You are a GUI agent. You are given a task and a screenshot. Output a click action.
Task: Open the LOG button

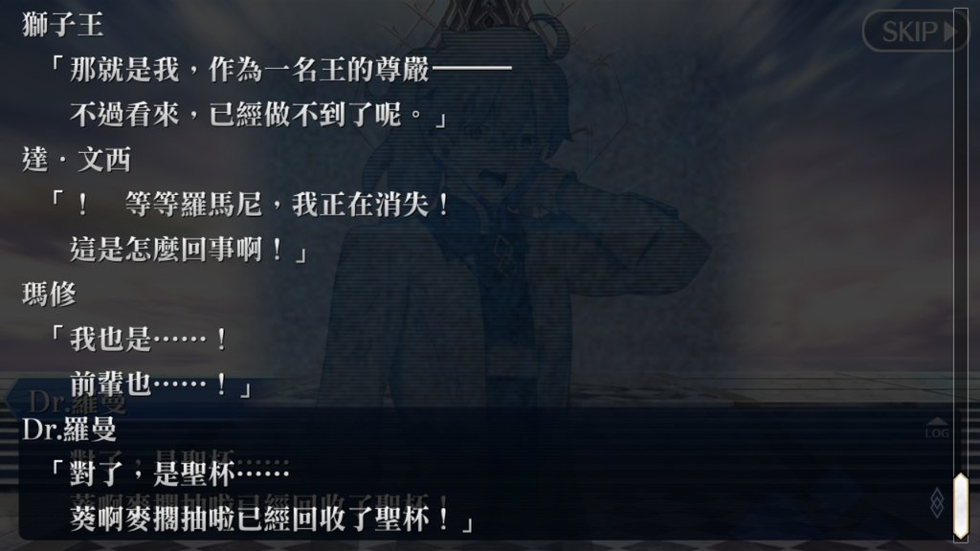coord(936,429)
